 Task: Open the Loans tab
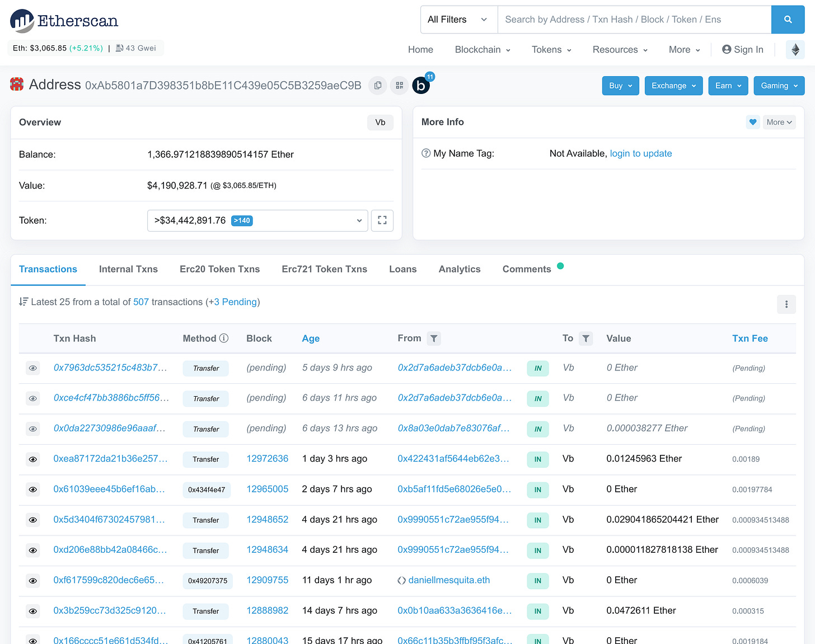[x=402, y=269]
